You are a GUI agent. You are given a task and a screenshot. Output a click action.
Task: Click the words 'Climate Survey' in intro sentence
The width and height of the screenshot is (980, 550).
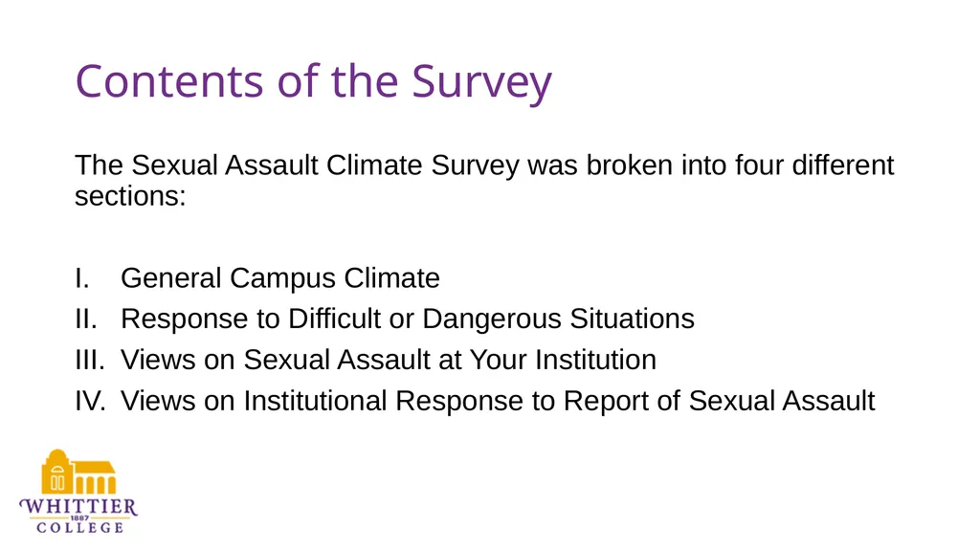(422, 166)
